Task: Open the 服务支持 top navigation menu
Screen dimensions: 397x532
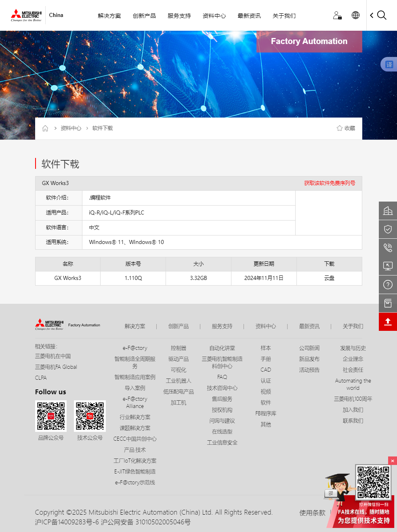Action: tap(179, 16)
